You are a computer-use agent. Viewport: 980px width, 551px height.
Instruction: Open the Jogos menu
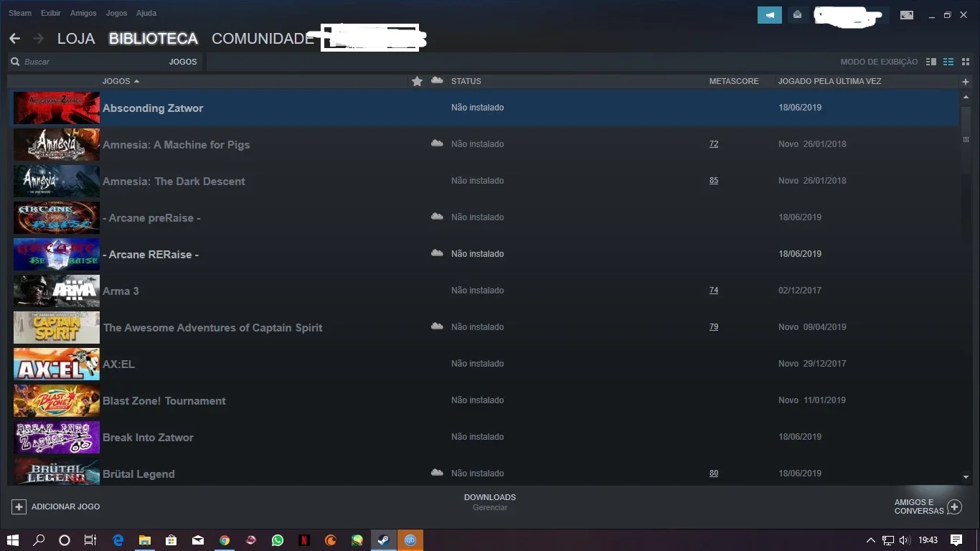pyautogui.click(x=116, y=13)
